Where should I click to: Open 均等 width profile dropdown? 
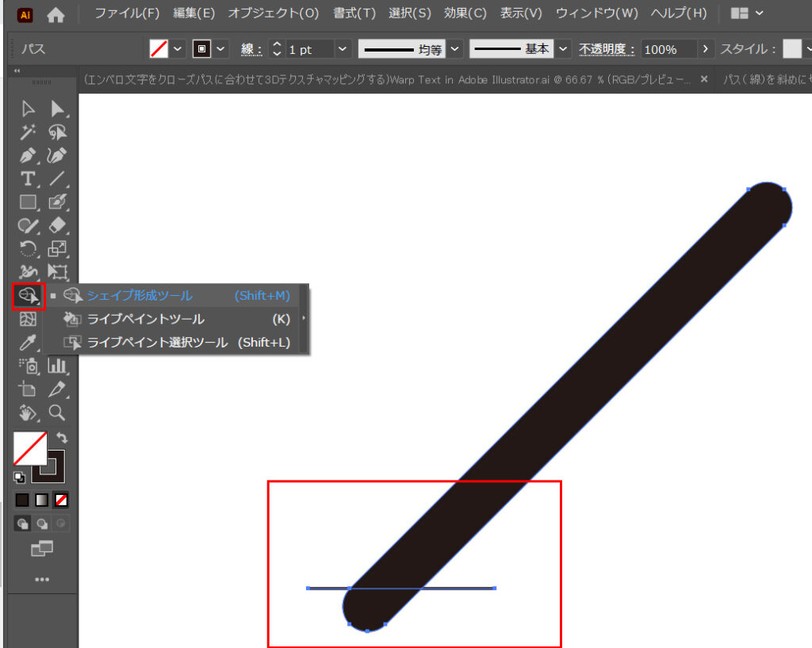pos(454,49)
